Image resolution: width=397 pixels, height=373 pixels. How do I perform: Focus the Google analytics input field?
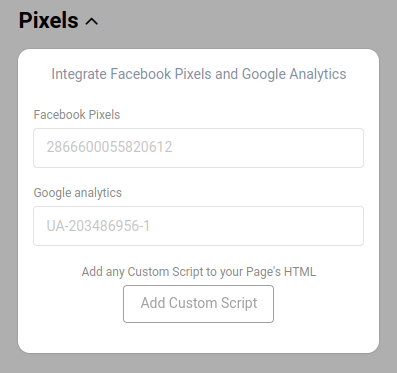pos(198,226)
